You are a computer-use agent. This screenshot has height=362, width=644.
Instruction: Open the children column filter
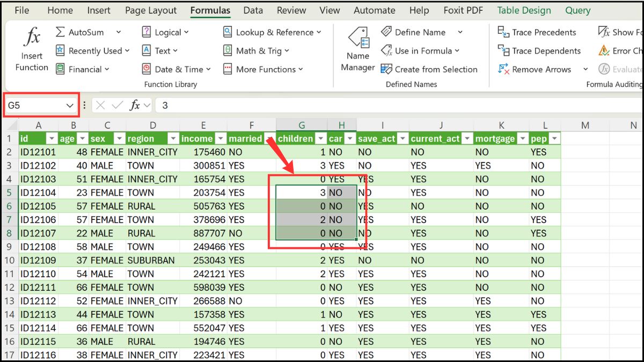click(x=320, y=138)
